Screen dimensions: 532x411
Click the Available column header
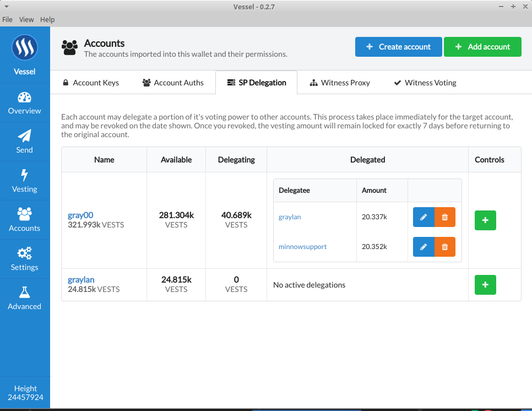pyautogui.click(x=176, y=160)
